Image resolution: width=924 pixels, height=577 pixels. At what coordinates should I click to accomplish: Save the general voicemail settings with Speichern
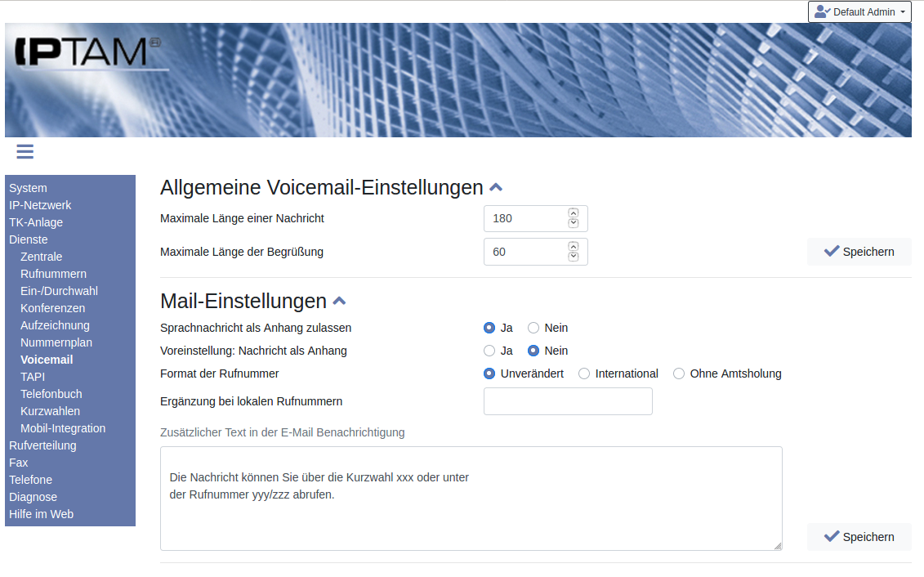(x=859, y=252)
